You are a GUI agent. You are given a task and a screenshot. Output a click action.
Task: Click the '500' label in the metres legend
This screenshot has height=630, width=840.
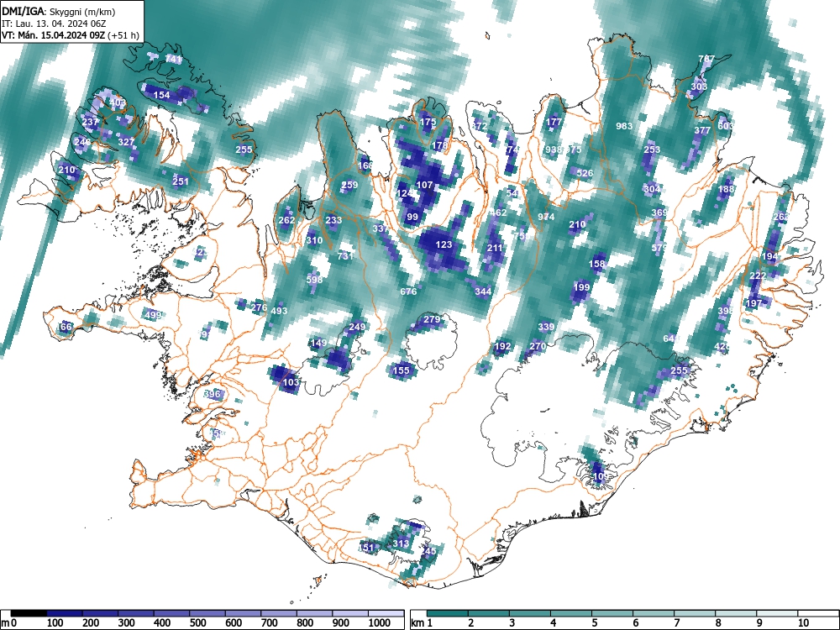point(197,623)
